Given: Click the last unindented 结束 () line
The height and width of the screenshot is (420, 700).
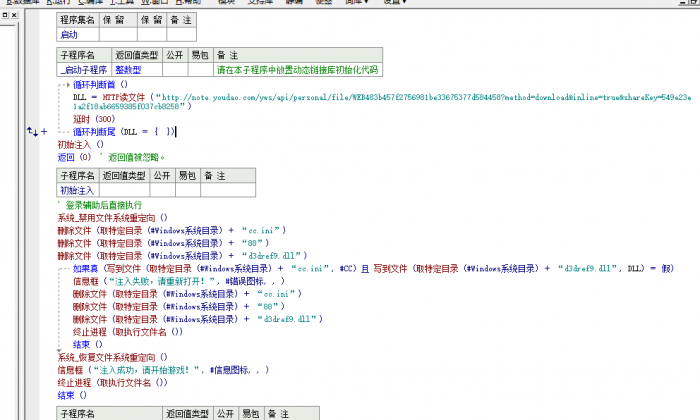Looking at the screenshot, I should (x=72, y=395).
